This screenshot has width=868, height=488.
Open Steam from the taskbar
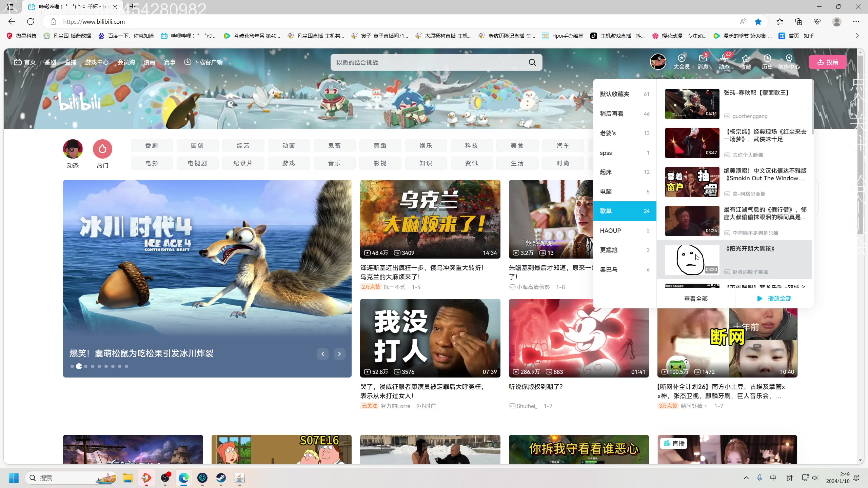point(221,478)
